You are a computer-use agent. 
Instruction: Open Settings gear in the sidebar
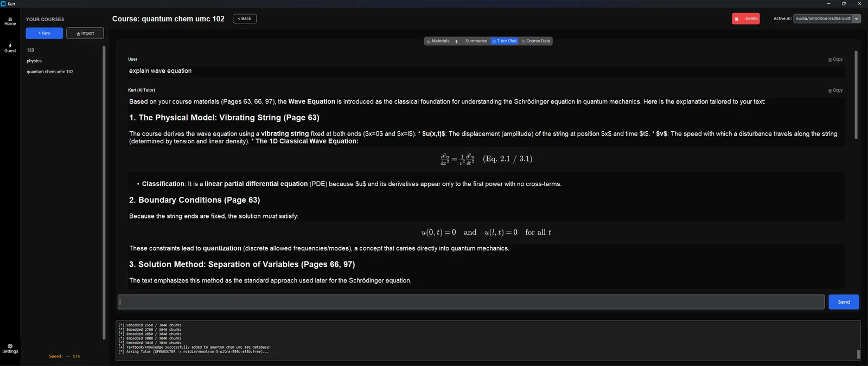coord(10,349)
